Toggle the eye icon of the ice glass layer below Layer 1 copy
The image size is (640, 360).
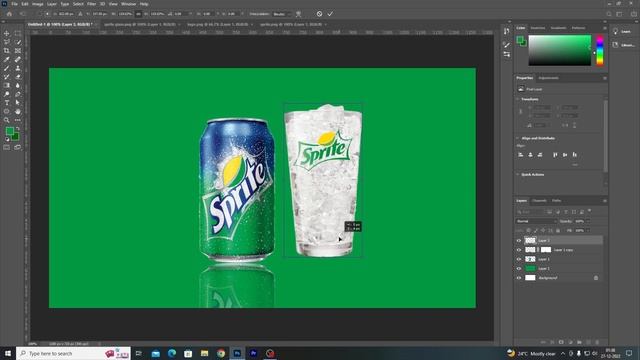coord(519,259)
